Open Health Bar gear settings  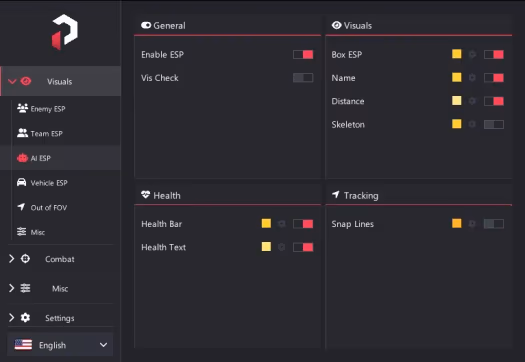pos(282,224)
